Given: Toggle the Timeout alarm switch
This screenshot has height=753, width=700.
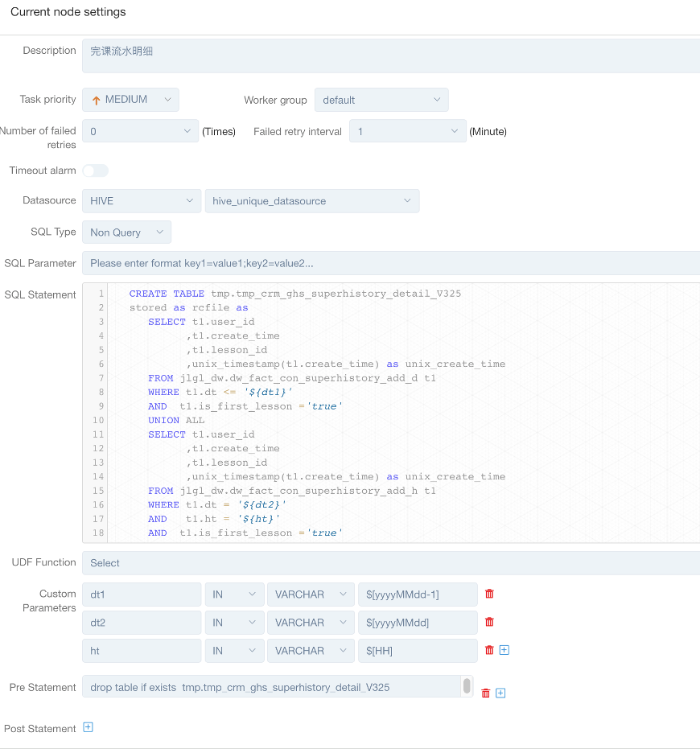Looking at the screenshot, I should pos(95,171).
